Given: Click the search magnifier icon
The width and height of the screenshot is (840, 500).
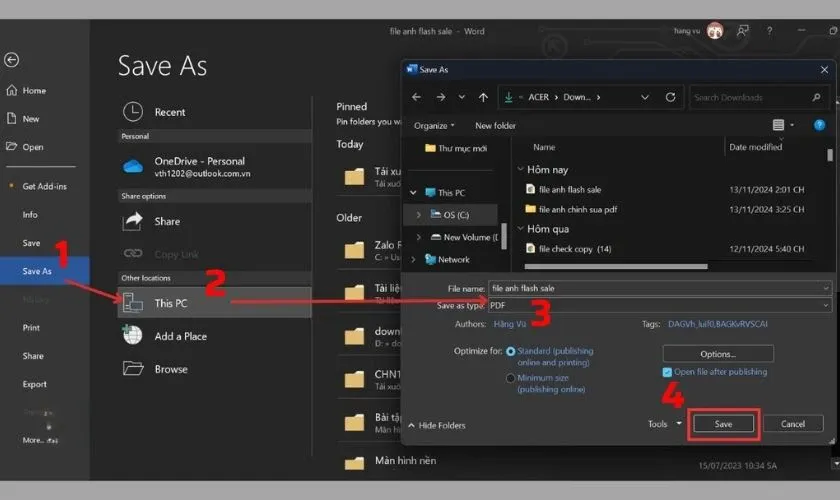Looking at the screenshot, I should pyautogui.click(x=816, y=97).
